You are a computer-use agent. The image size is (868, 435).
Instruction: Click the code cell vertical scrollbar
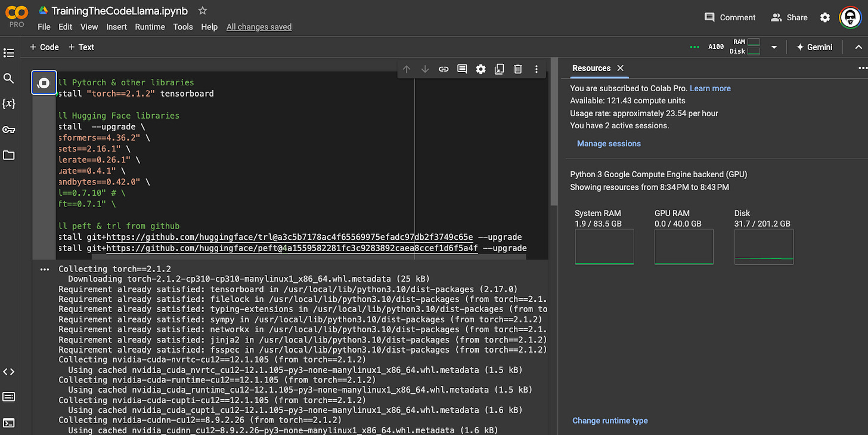coord(553,131)
